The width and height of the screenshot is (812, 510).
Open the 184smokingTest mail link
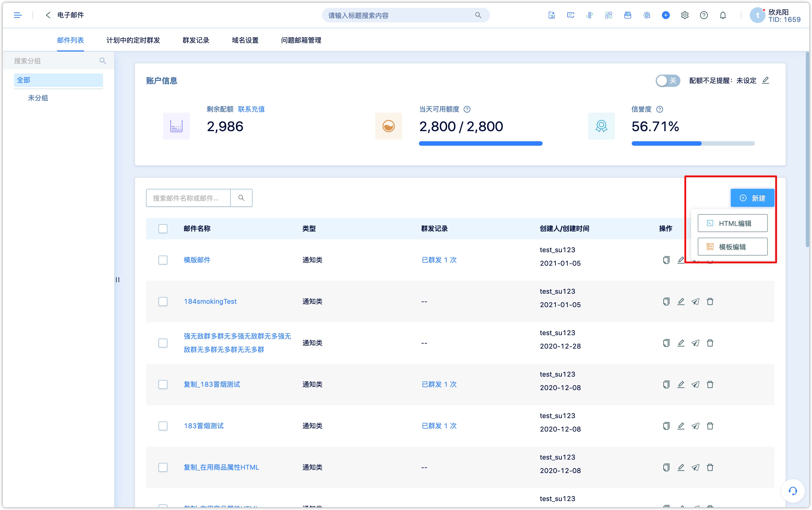[x=210, y=302]
